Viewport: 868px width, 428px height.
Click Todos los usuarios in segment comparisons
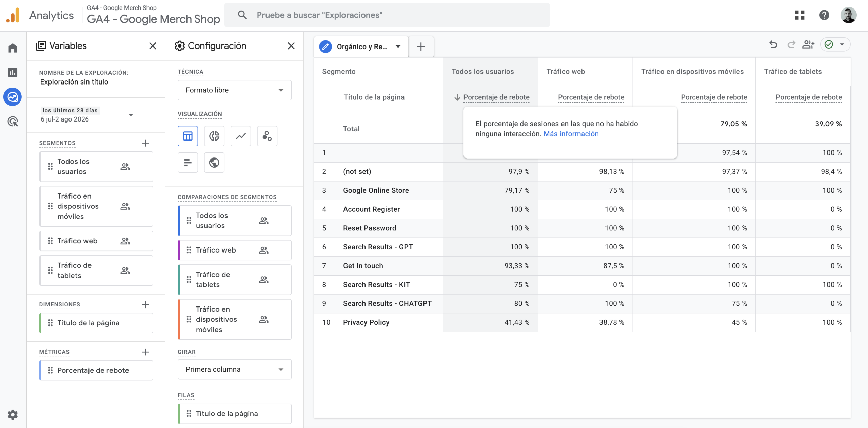(x=235, y=221)
